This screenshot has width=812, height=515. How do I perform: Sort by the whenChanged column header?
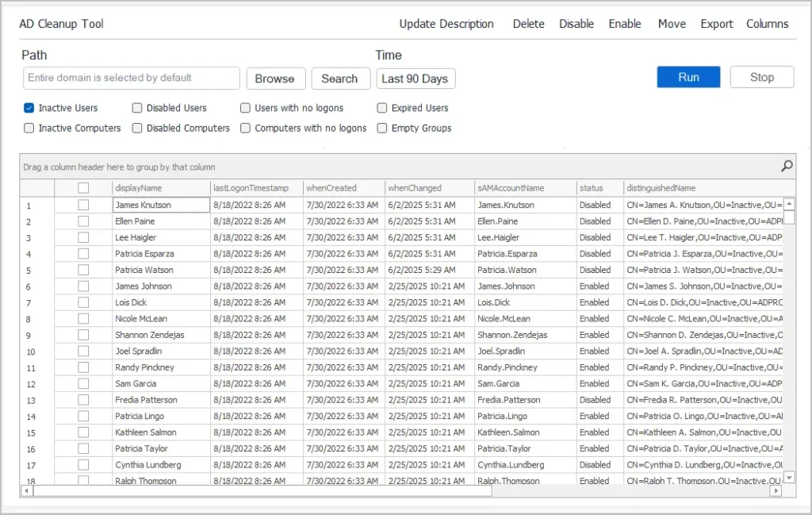click(429, 188)
